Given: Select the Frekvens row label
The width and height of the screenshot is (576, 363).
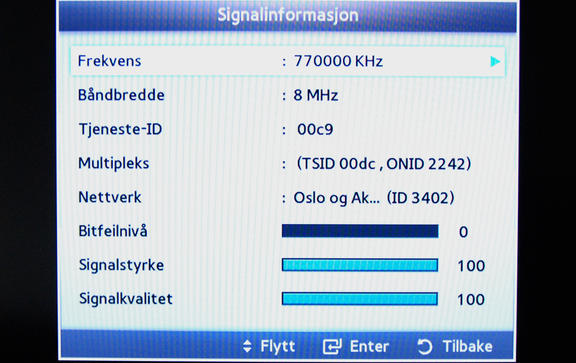Looking at the screenshot, I should pos(109,61).
